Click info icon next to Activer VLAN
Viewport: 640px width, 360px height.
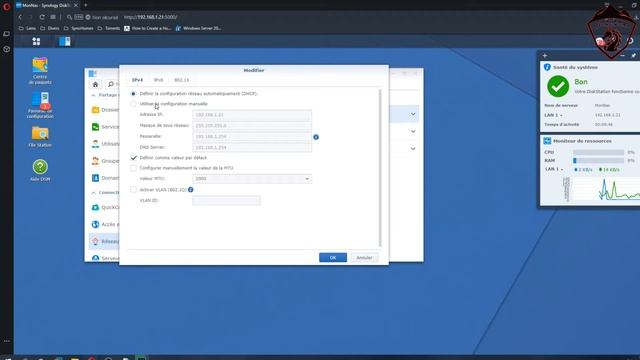[x=191, y=190]
